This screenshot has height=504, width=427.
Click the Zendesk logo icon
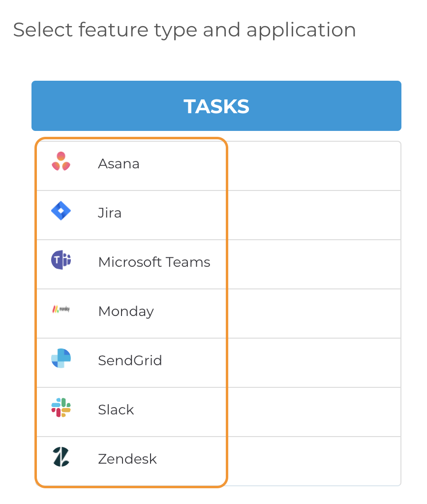[61, 457]
